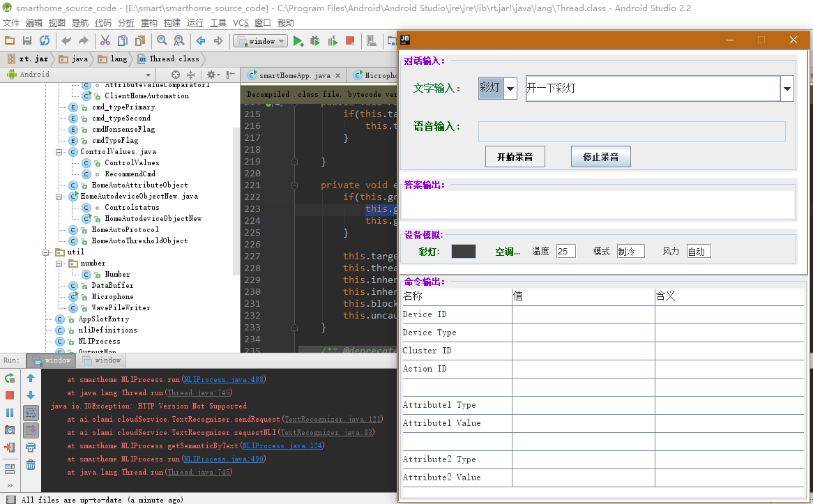
Task: Pause output in the Run panel
Action: pyautogui.click(x=10, y=413)
